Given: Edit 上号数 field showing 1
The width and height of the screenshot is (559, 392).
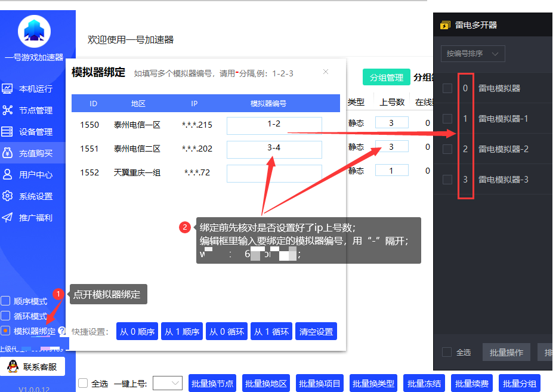Looking at the screenshot, I should 391,171.
